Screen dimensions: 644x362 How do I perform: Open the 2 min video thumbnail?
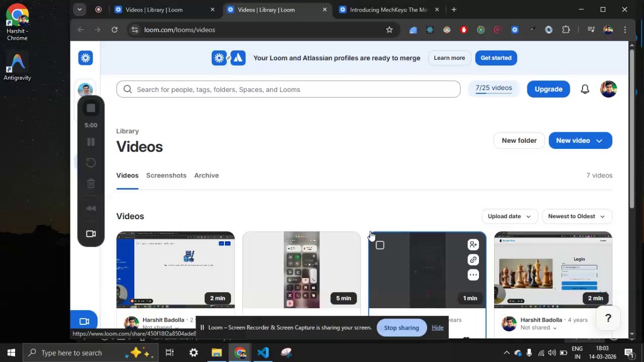[176, 270]
